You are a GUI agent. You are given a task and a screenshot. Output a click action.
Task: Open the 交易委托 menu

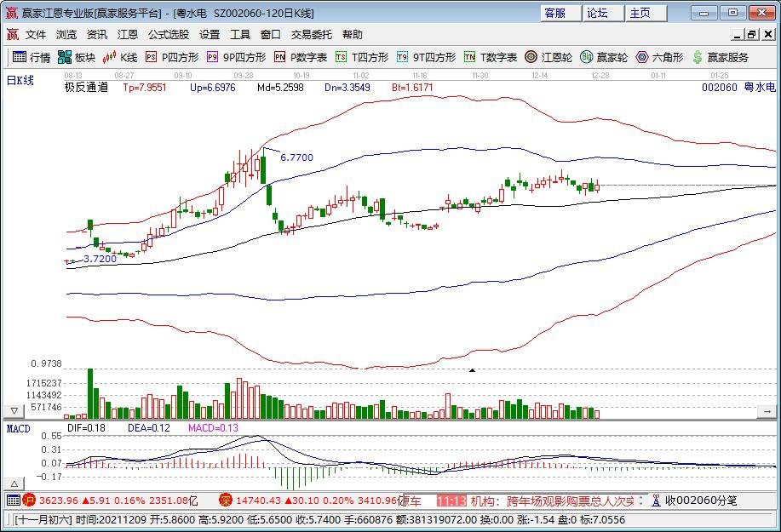click(312, 34)
